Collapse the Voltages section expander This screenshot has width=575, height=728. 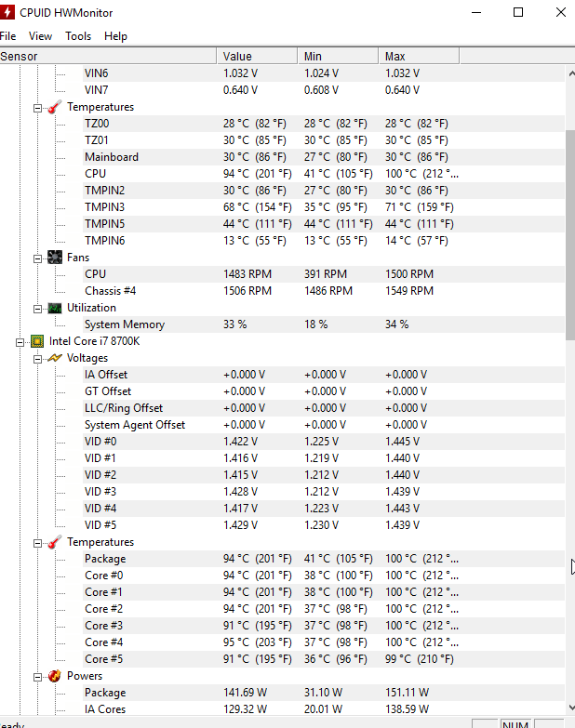click(37, 360)
